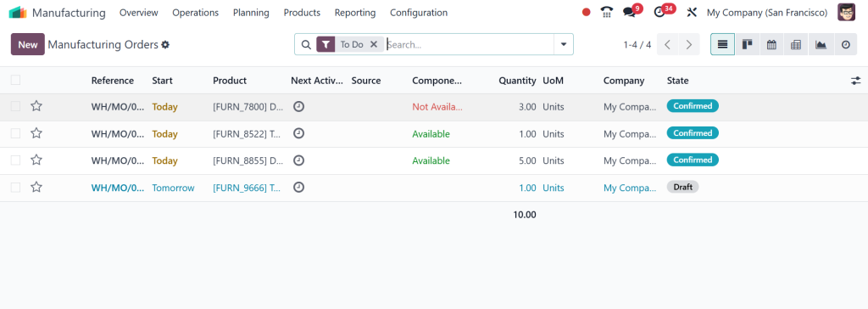Viewport: 868px width, 309px height.
Task: Open the Reporting menu
Action: 355,12
